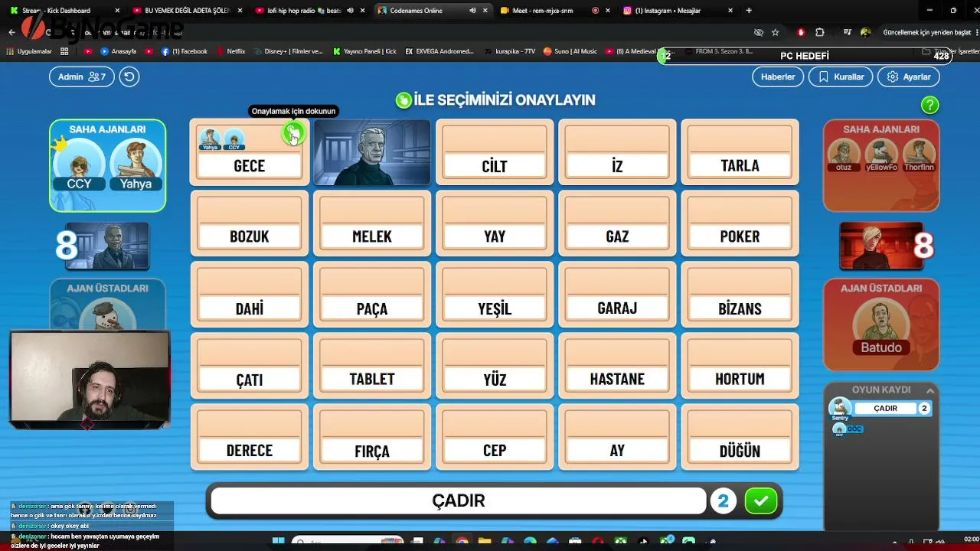Select the DERECE word card
The image size is (980, 551).
click(x=250, y=437)
